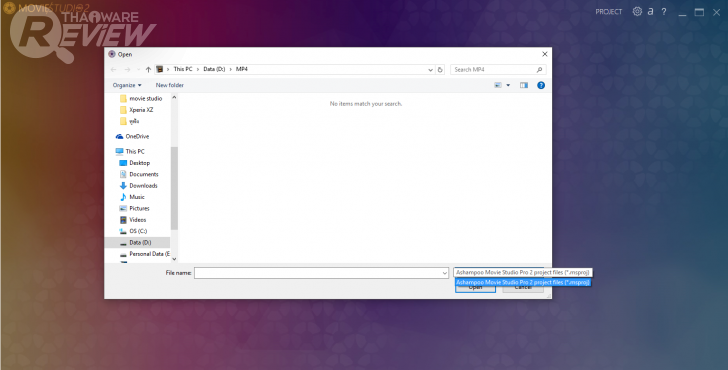This screenshot has height=370, width=728.
Task: Click the Cancel button
Action: point(523,289)
